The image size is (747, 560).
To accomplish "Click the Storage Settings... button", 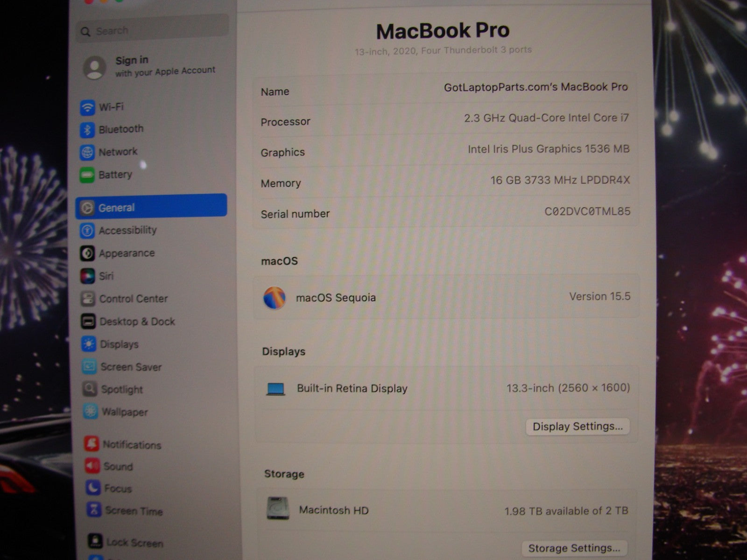I will point(574,548).
